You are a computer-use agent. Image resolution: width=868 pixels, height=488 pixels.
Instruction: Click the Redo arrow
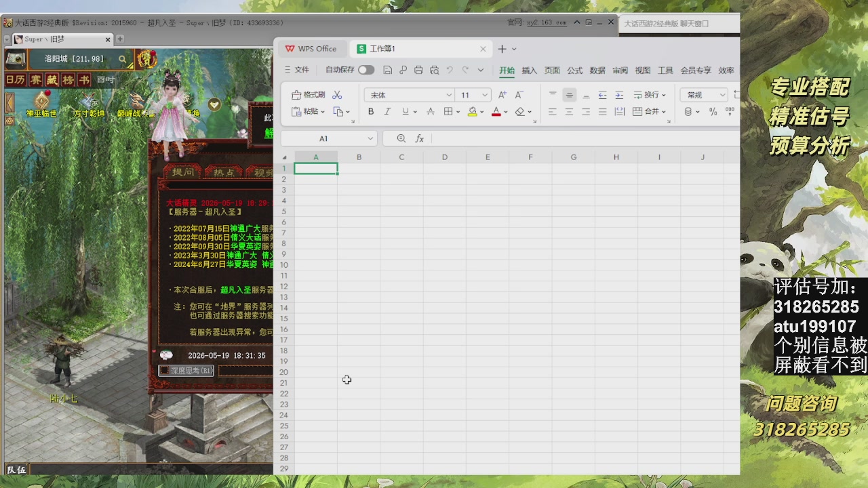pos(465,70)
